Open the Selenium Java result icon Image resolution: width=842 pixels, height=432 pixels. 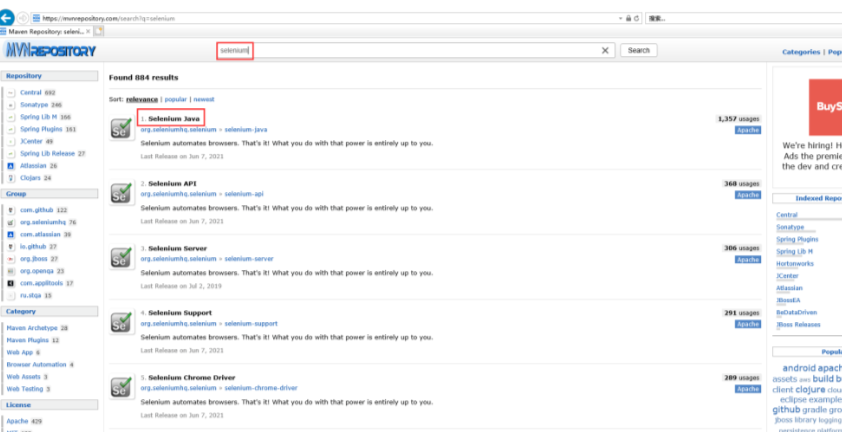click(x=121, y=127)
